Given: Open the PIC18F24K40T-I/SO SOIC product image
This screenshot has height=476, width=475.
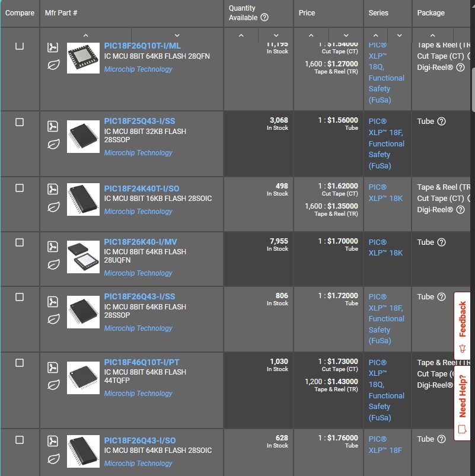Looking at the screenshot, I should [83, 199].
